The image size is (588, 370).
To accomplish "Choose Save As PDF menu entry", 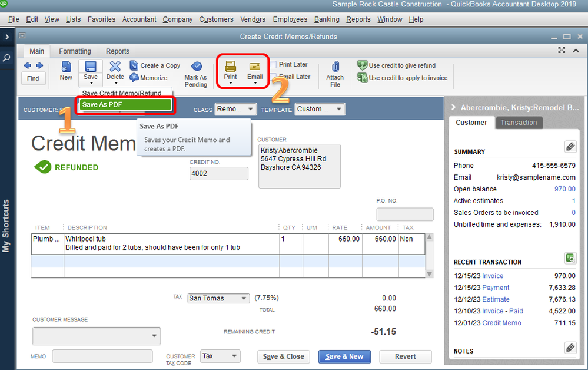I will coord(125,105).
